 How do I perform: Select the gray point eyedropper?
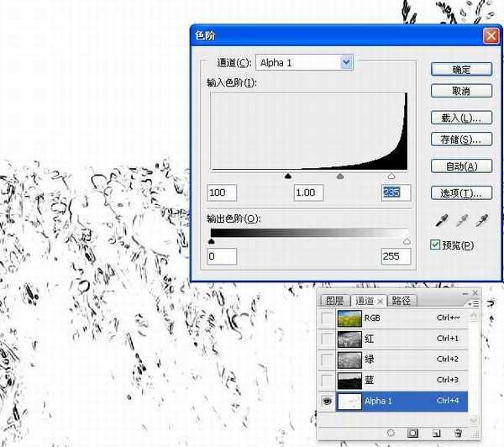pos(461,221)
